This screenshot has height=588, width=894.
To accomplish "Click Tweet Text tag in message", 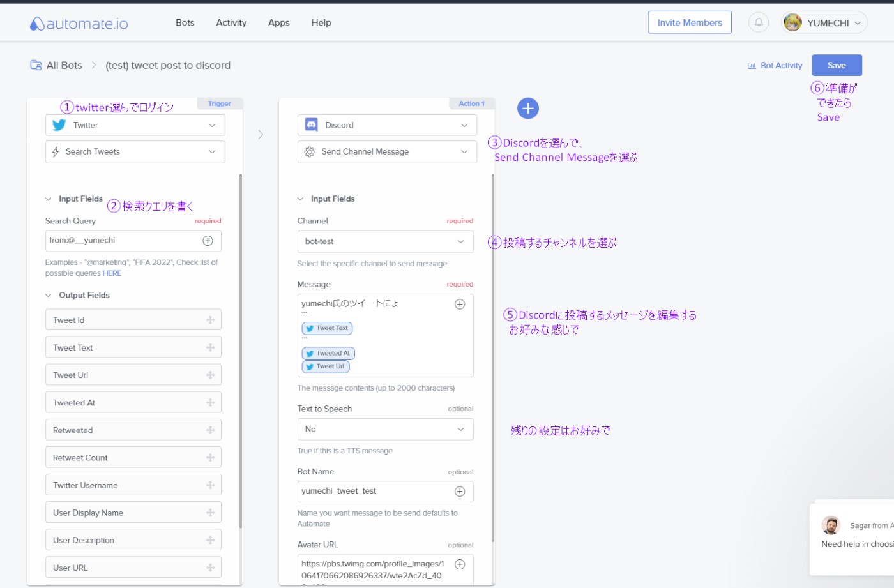I will point(327,328).
